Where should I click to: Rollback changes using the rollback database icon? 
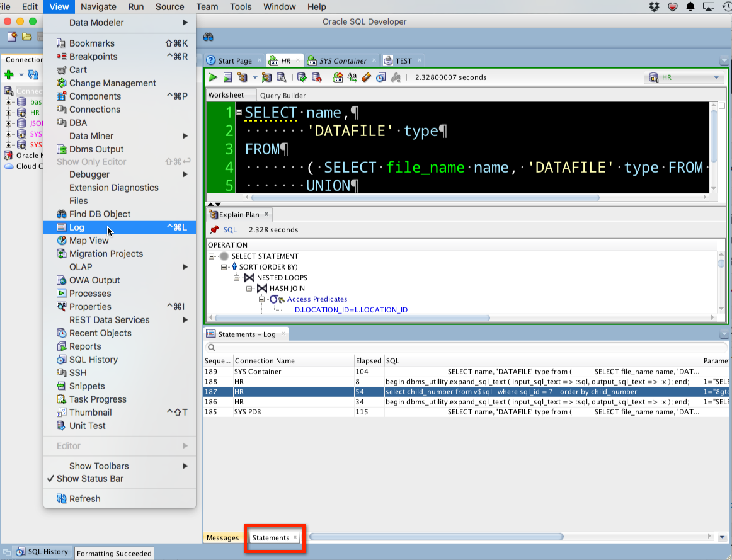point(317,76)
